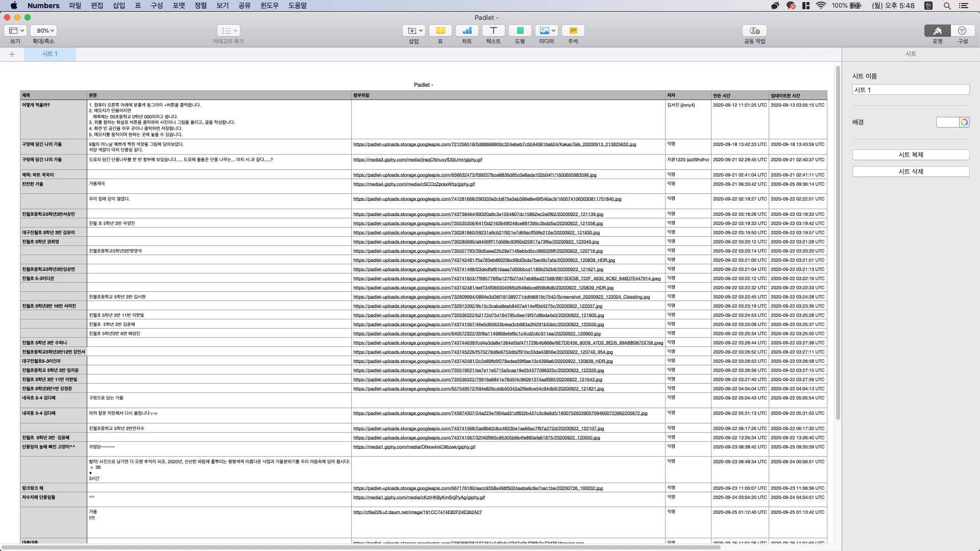Click the sheet name input field
This screenshot has height=551, width=980.
tap(910, 90)
